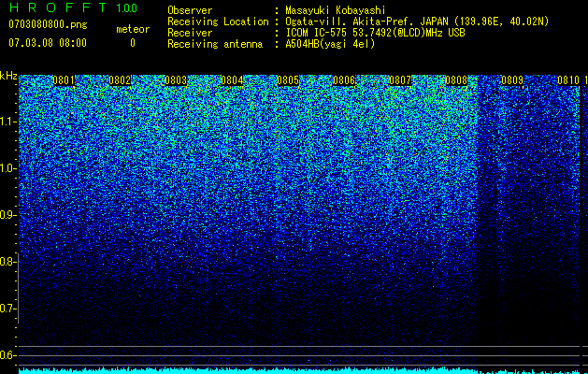Click the version number 1.0.0
Image resolution: width=588 pixels, height=374 pixels.
pos(126,8)
